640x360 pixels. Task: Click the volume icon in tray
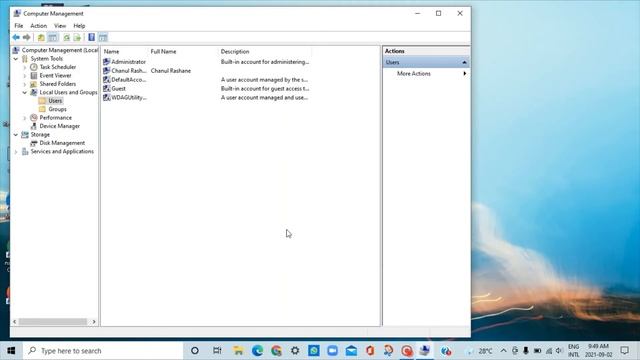coord(559,351)
